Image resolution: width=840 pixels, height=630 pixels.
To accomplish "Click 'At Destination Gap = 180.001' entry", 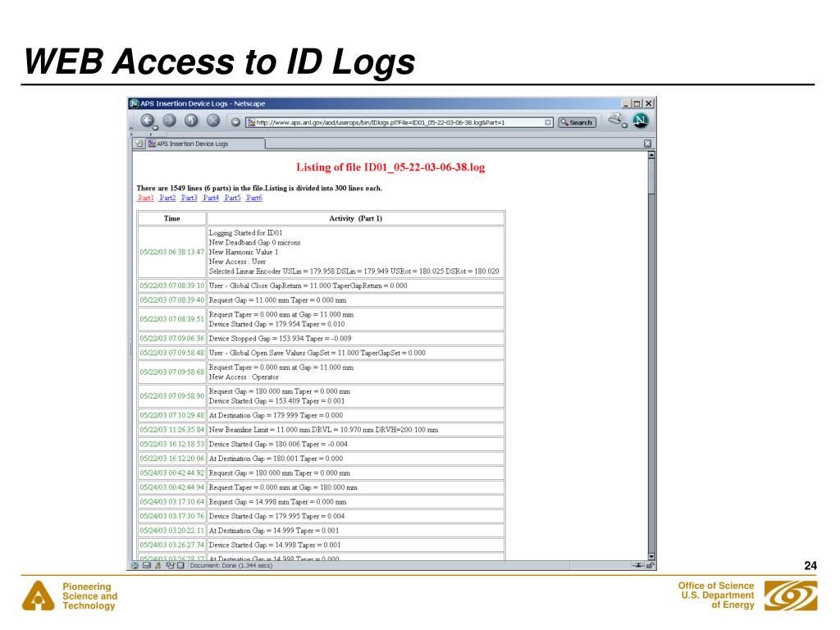I will point(276,459).
